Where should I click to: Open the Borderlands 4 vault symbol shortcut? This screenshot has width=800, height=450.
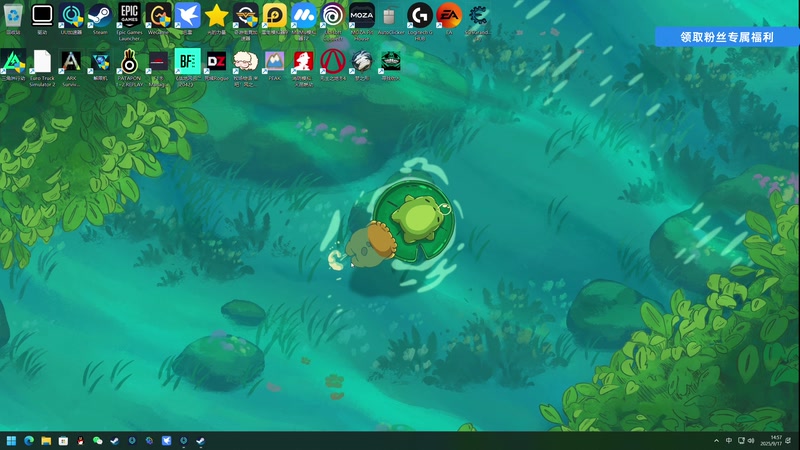point(333,65)
